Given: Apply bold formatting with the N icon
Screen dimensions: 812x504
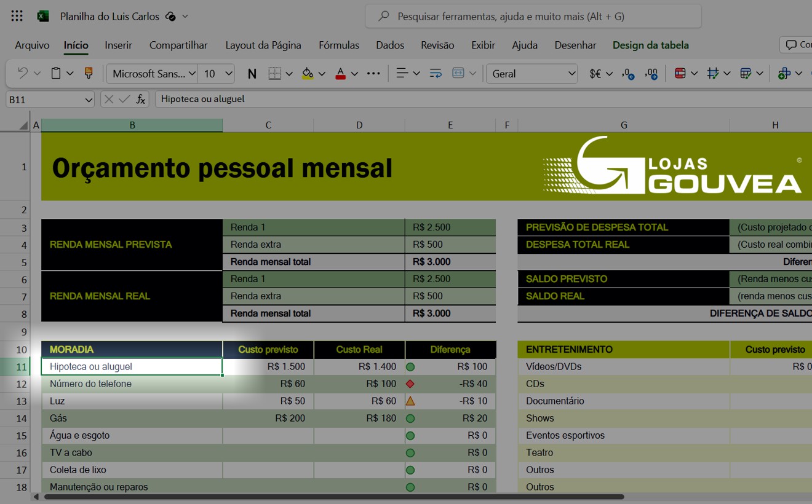Looking at the screenshot, I should [x=252, y=73].
